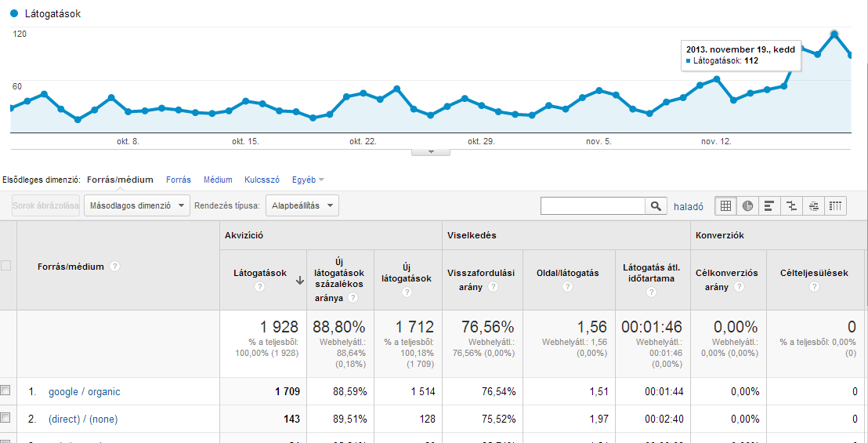Open Alapbeállítás sort type dropdown
The width and height of the screenshot is (868, 443).
(302, 205)
